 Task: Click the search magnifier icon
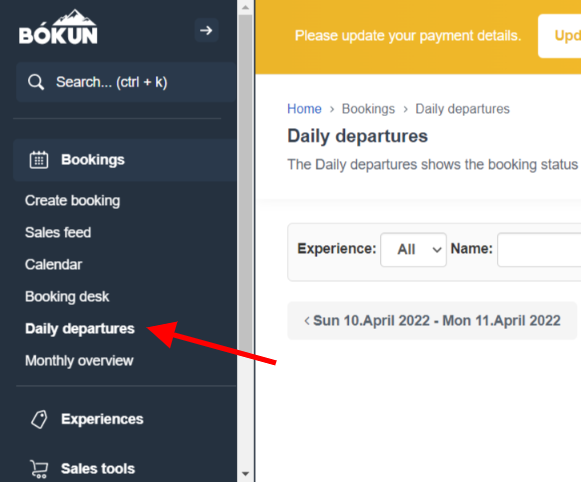pos(36,82)
